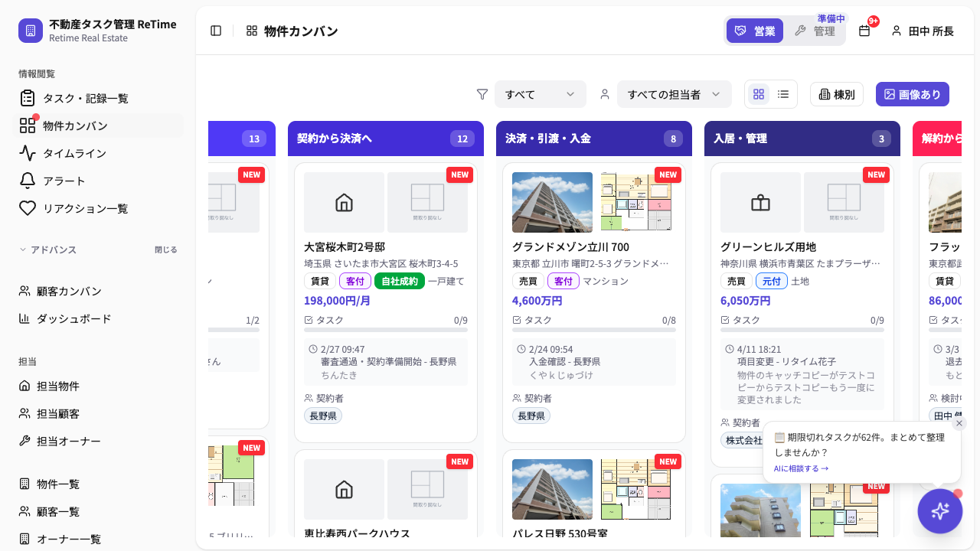The width and height of the screenshot is (980, 551).
Task: Open 顧客カンバン in sidebar
Action: coord(98,291)
